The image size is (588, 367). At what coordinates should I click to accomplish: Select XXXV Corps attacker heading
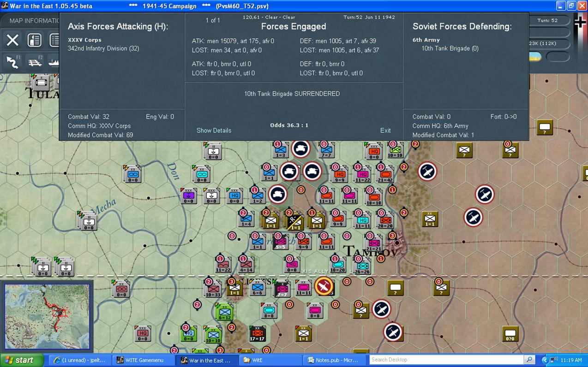coord(84,40)
